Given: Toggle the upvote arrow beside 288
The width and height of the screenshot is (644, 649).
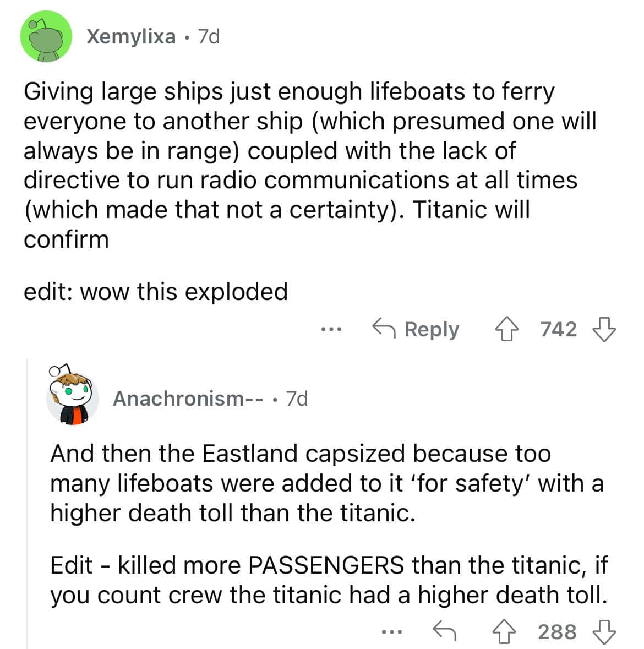Looking at the screenshot, I should point(503,632).
